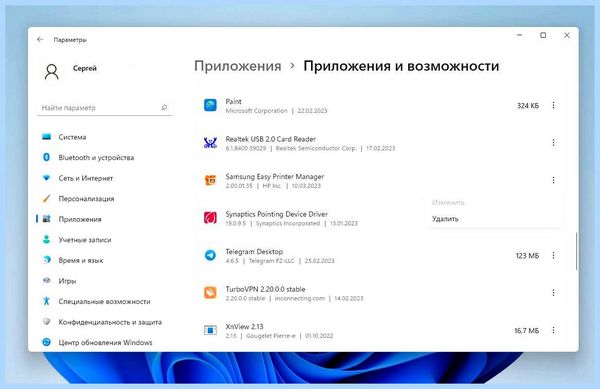Click XnView 2.13 title text
The image size is (600, 389).
pyautogui.click(x=244, y=327)
